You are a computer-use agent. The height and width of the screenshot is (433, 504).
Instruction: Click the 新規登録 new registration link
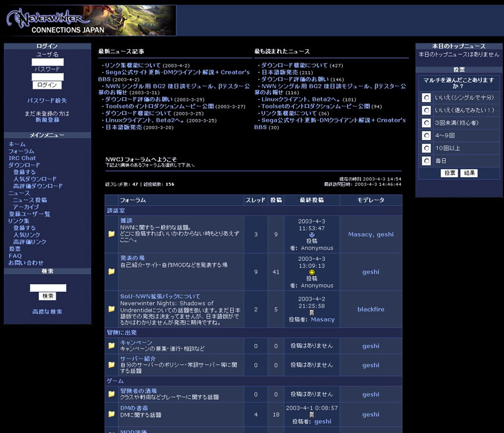pos(48,120)
